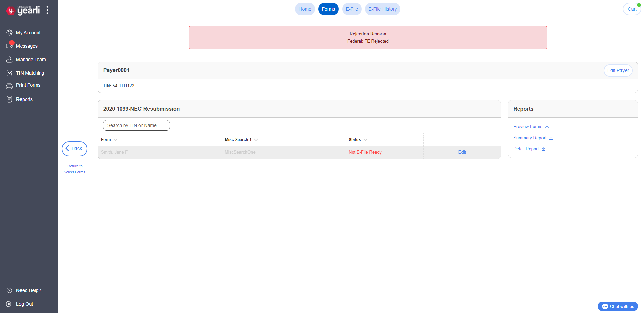The width and height of the screenshot is (644, 313).
Task: Click the Print Forms printer icon
Action: [9, 86]
